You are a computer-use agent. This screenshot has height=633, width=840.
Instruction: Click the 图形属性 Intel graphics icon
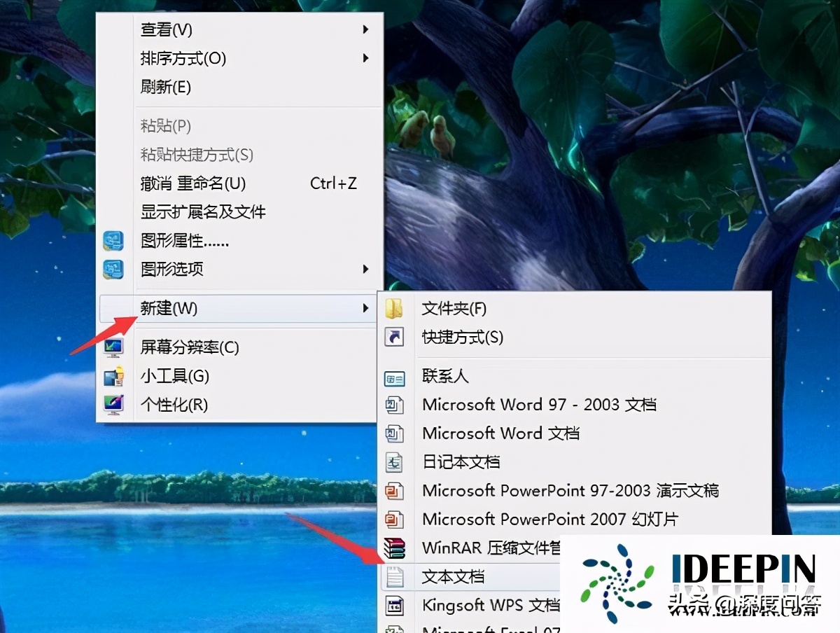[x=113, y=240]
